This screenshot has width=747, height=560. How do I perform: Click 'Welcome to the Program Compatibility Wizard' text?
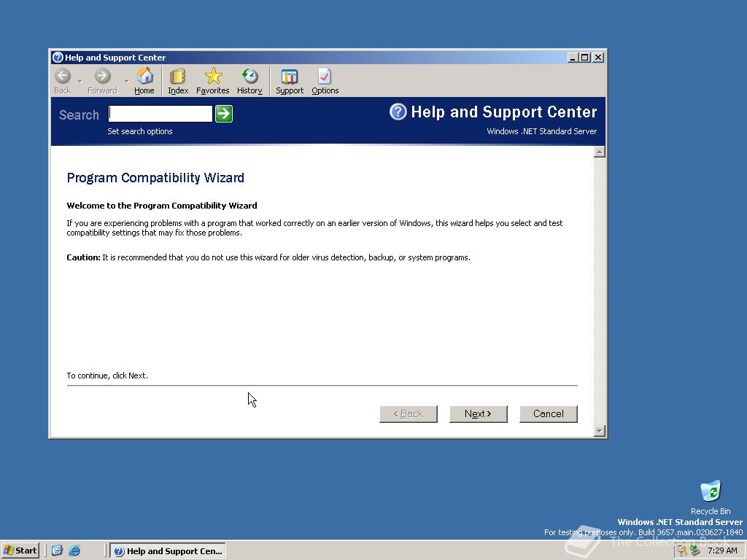[x=162, y=206]
